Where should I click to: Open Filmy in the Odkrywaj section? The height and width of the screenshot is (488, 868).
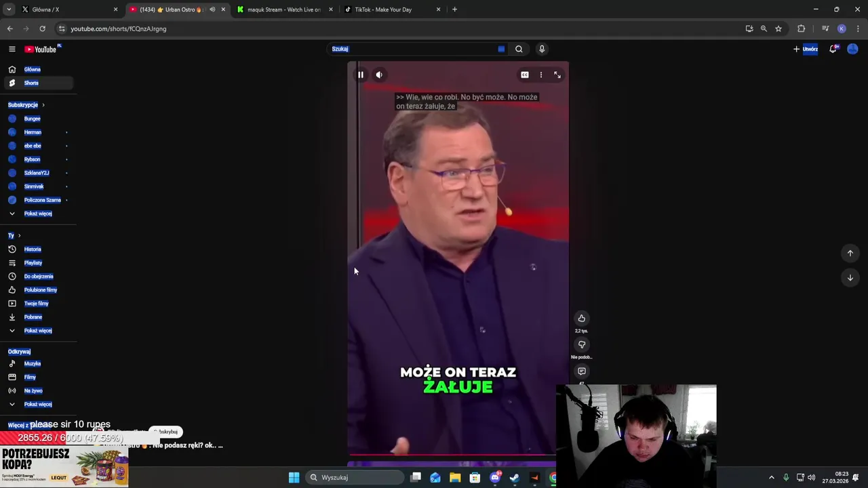point(38,378)
